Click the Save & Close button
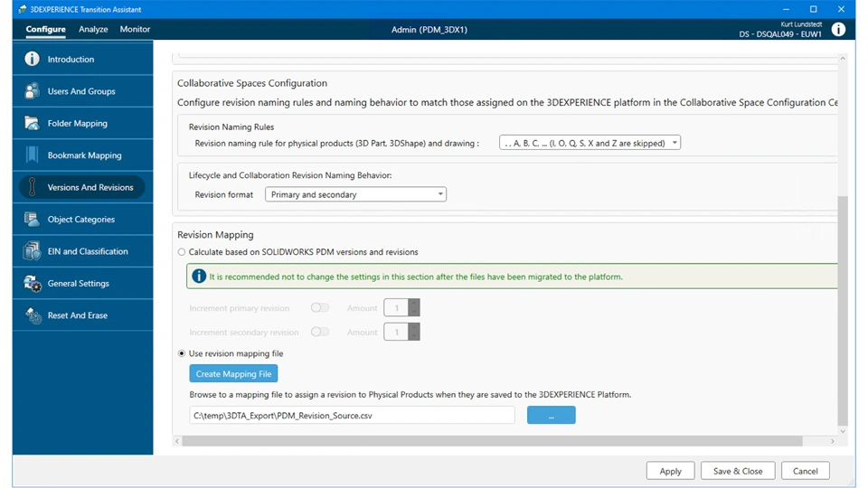This screenshot has height=488, width=868. (738, 471)
